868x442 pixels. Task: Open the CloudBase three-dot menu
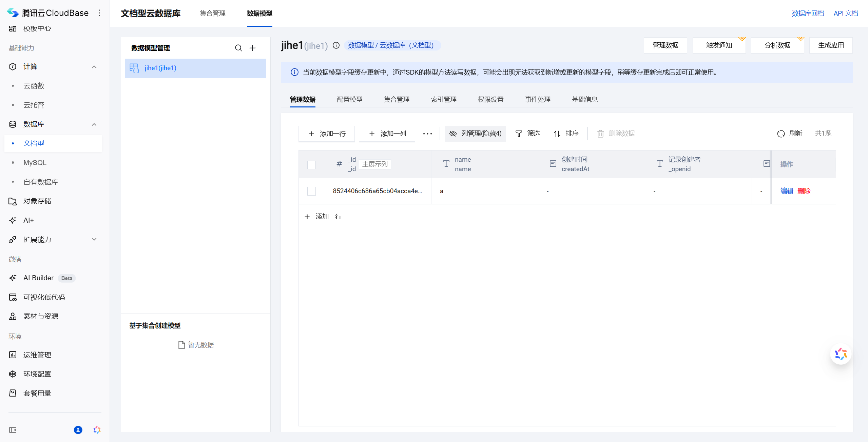(99, 13)
